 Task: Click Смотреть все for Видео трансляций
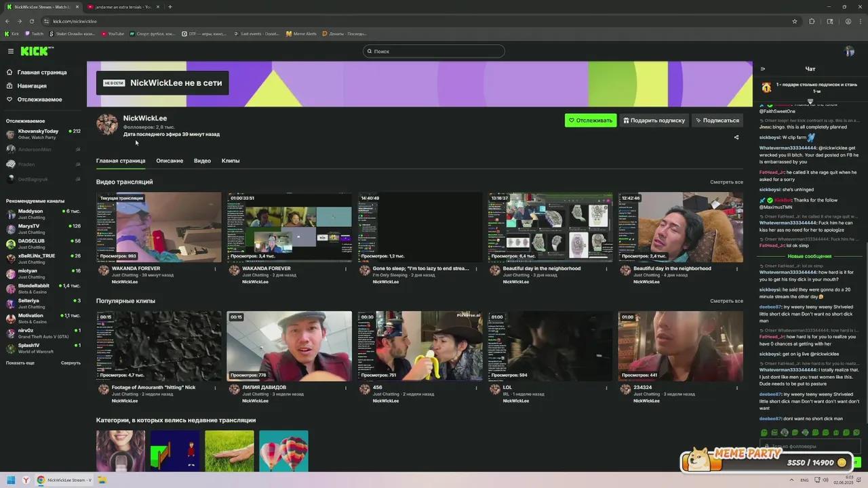726,182
